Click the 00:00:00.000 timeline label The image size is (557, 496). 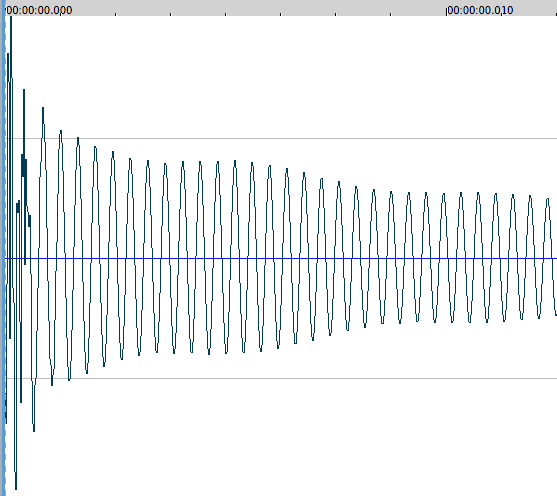[39, 10]
